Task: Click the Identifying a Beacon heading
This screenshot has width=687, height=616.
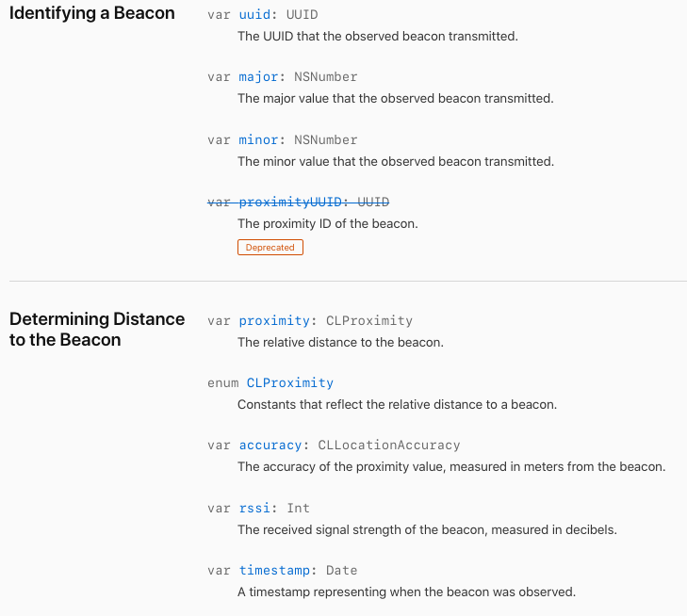Action: [92, 14]
